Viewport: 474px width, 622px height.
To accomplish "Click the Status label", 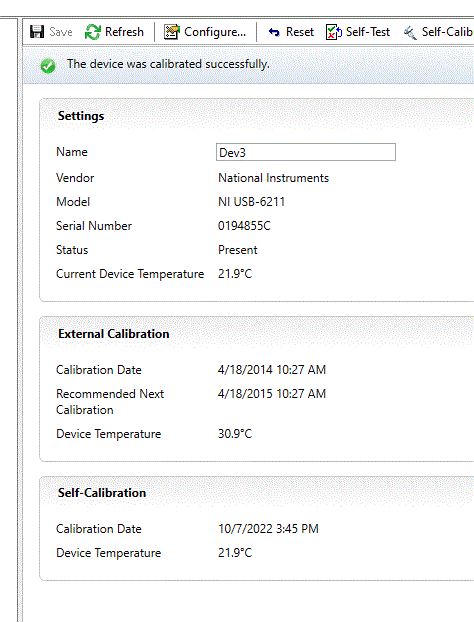I will (72, 250).
